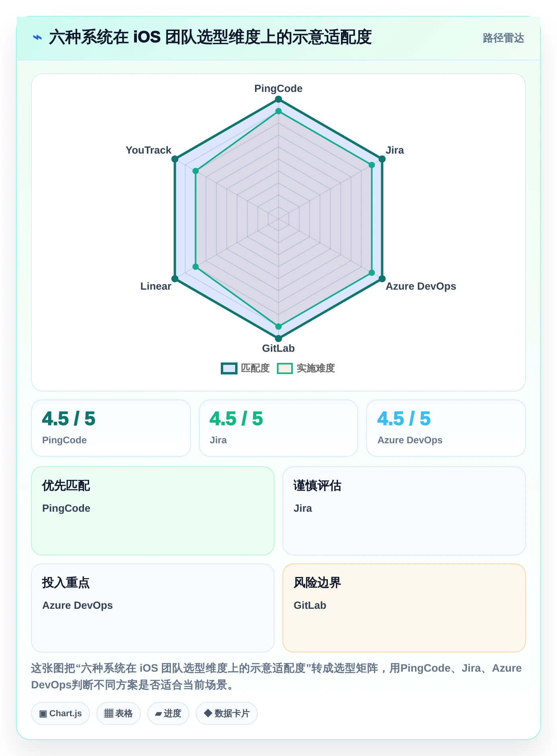Click the Jira outer data point on the radar
This screenshot has width=557, height=756.
382,159
